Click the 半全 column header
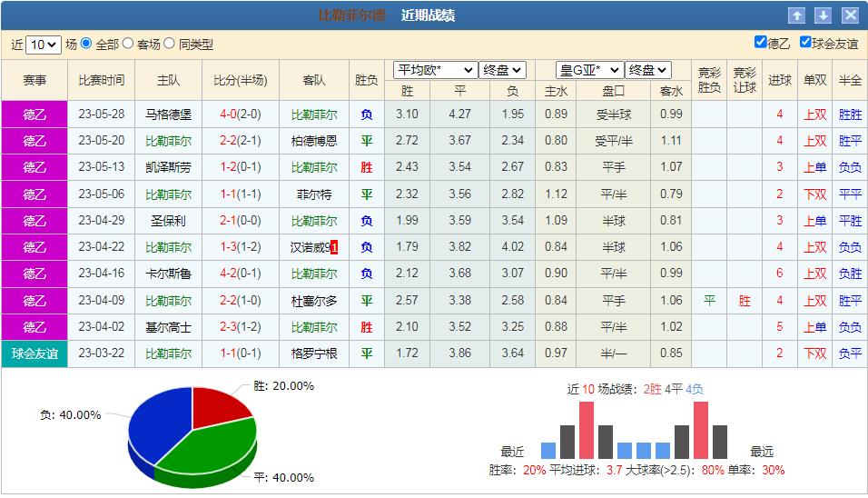The width and height of the screenshot is (868, 498). 850,80
